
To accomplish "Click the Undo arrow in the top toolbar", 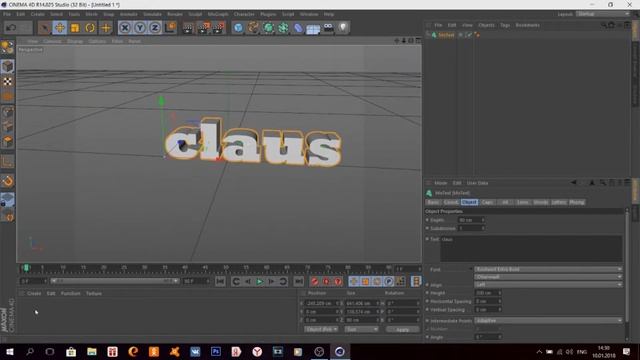I will pos(11,28).
